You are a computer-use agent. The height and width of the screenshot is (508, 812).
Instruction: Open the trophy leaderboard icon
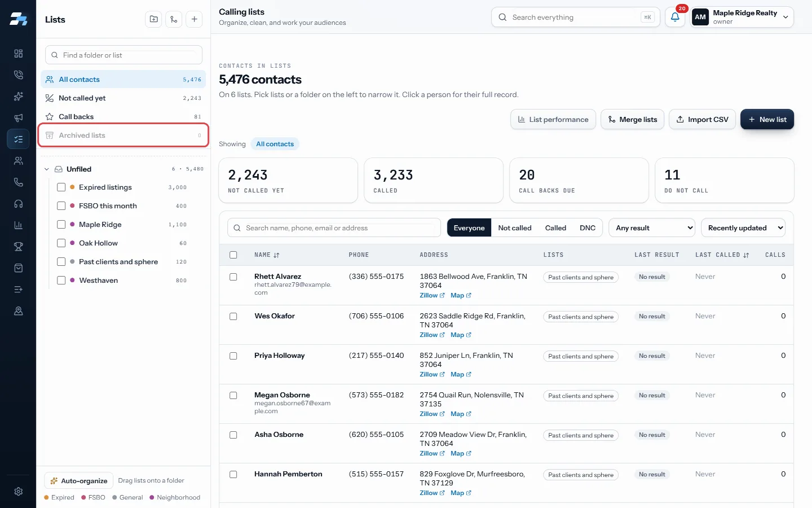tap(18, 247)
